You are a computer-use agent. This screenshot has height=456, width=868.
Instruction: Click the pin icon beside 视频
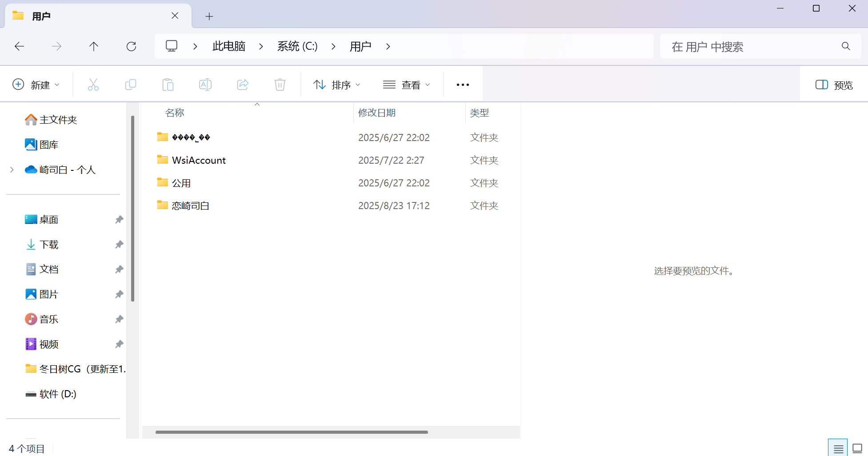click(x=119, y=344)
